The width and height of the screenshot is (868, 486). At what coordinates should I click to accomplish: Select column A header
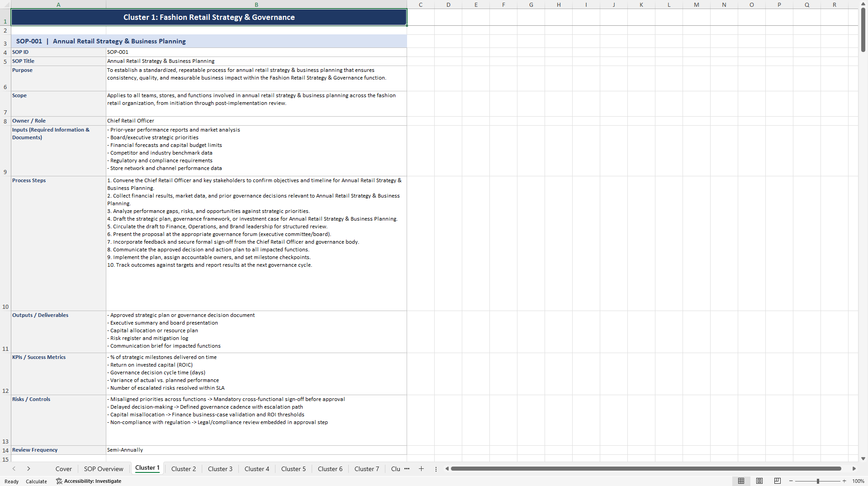tap(58, 5)
